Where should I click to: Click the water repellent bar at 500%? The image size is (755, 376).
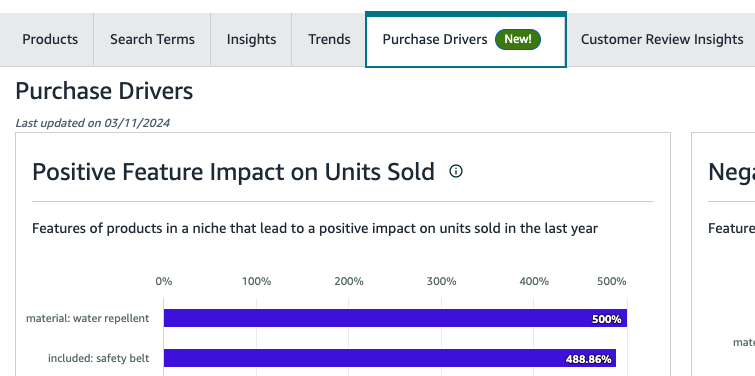coord(395,318)
